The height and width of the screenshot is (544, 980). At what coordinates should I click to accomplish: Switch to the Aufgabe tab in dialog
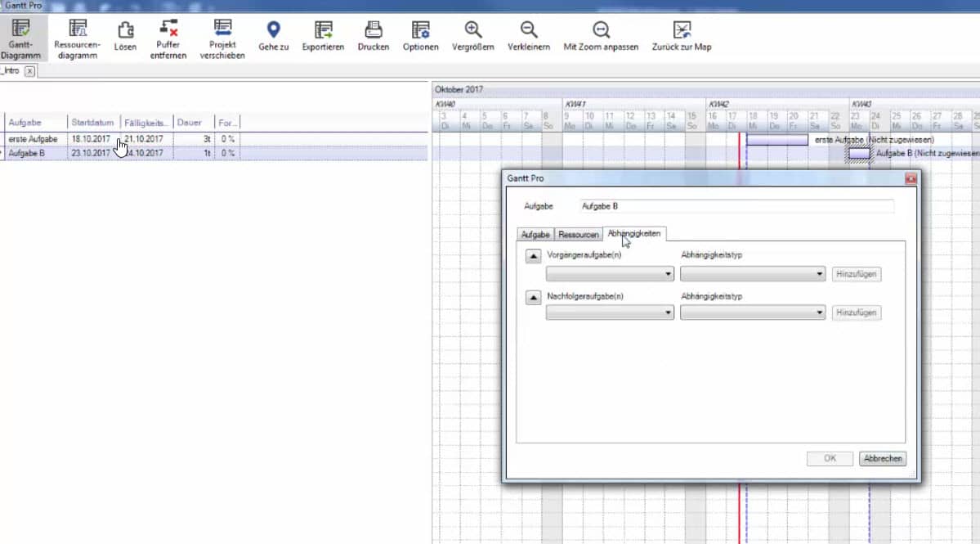pyautogui.click(x=535, y=235)
